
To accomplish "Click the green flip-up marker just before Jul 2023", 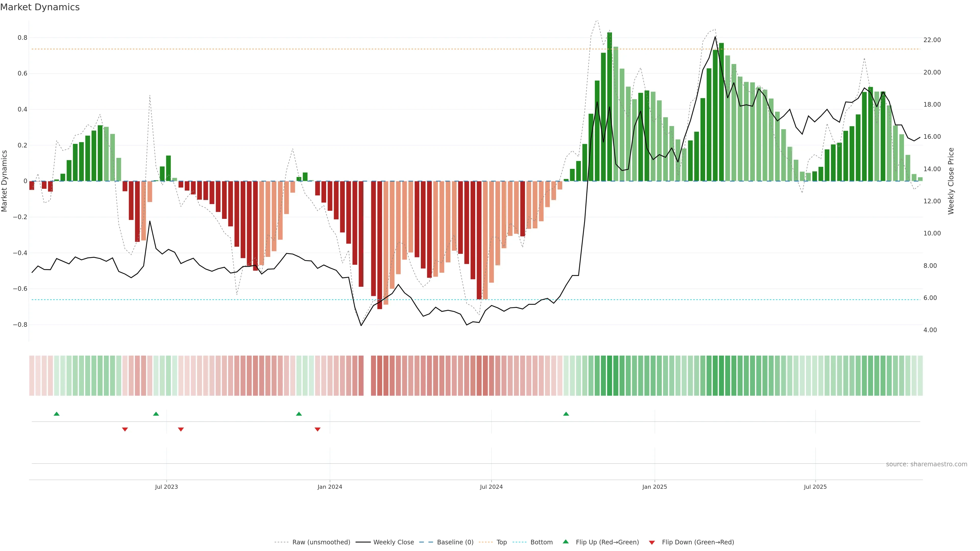I will coord(156,414).
